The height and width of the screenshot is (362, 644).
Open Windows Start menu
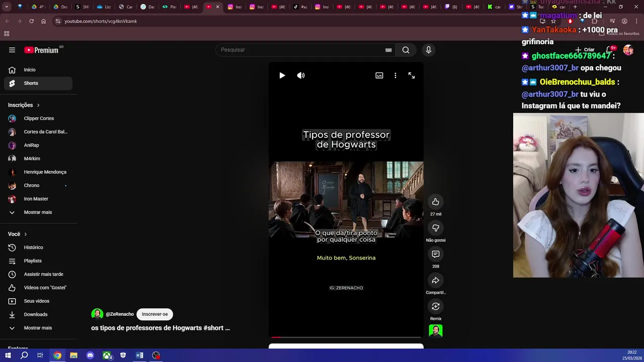[x=8, y=355]
